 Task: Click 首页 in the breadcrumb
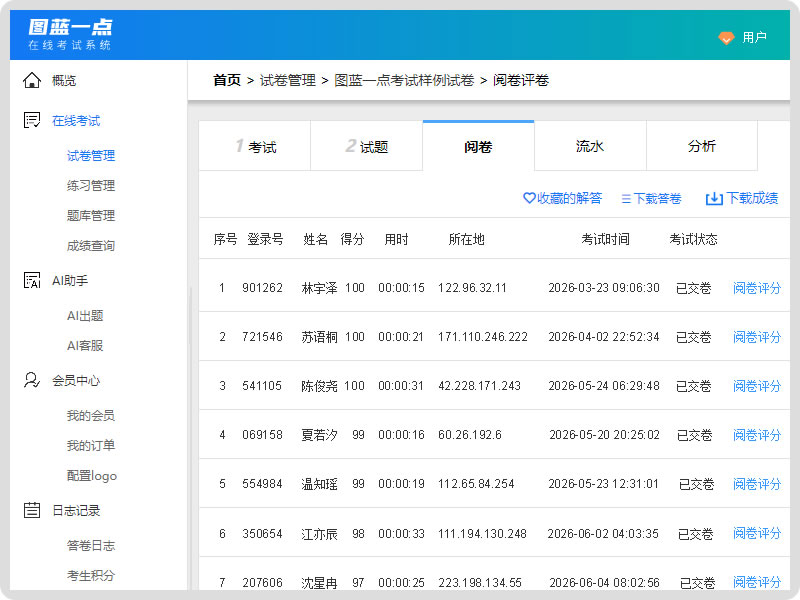[227, 80]
